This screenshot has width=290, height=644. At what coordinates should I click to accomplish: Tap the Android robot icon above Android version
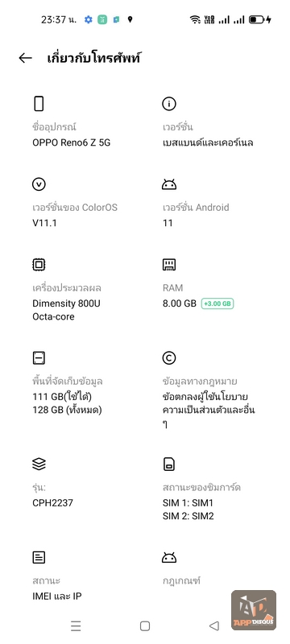pos(169,185)
